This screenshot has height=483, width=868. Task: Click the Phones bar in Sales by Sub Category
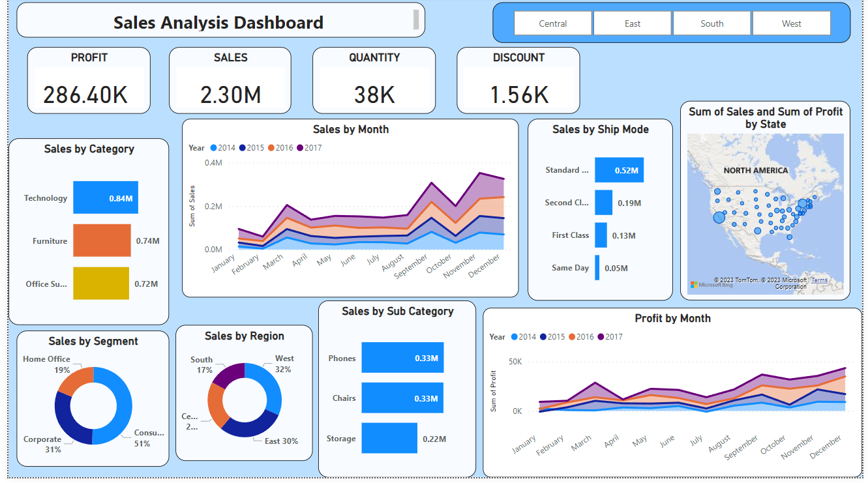[x=402, y=357]
